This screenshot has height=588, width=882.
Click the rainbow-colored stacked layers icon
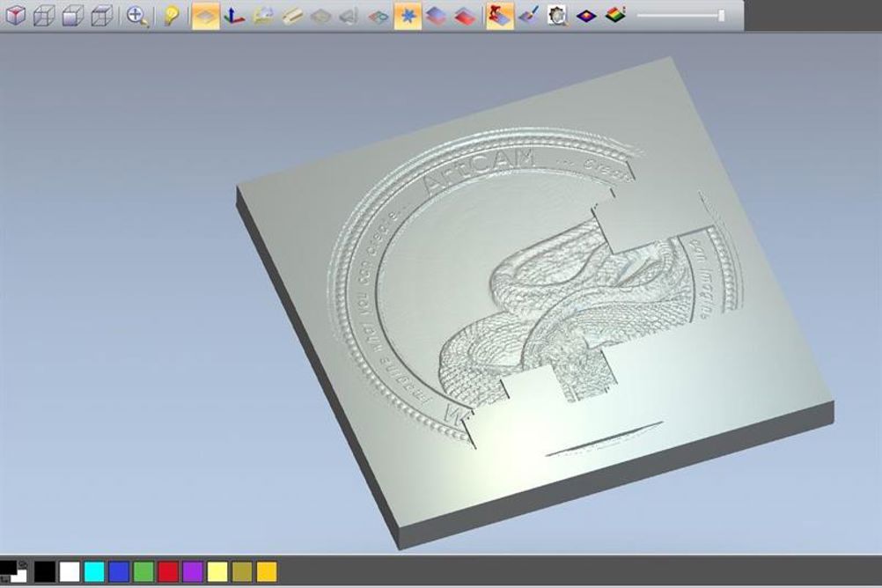point(615,15)
